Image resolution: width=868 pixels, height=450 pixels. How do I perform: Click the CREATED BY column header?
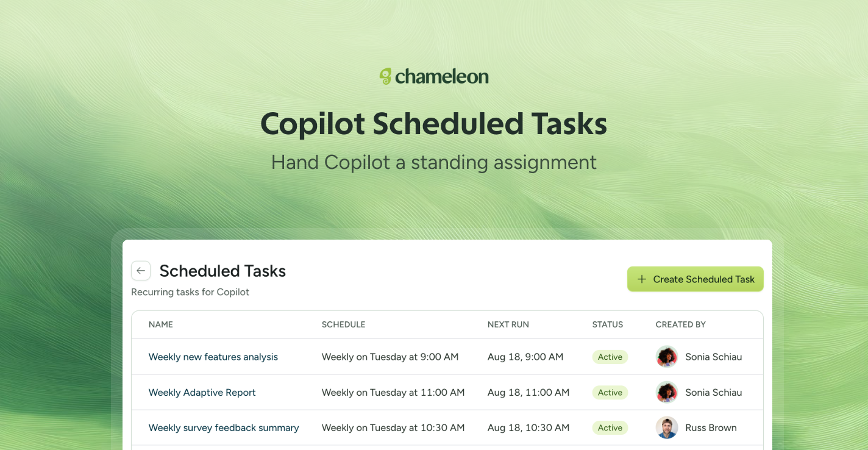click(681, 324)
